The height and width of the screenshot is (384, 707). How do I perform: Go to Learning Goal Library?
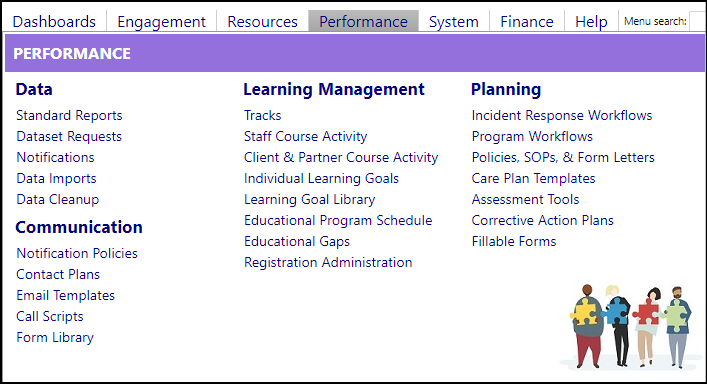[310, 199]
